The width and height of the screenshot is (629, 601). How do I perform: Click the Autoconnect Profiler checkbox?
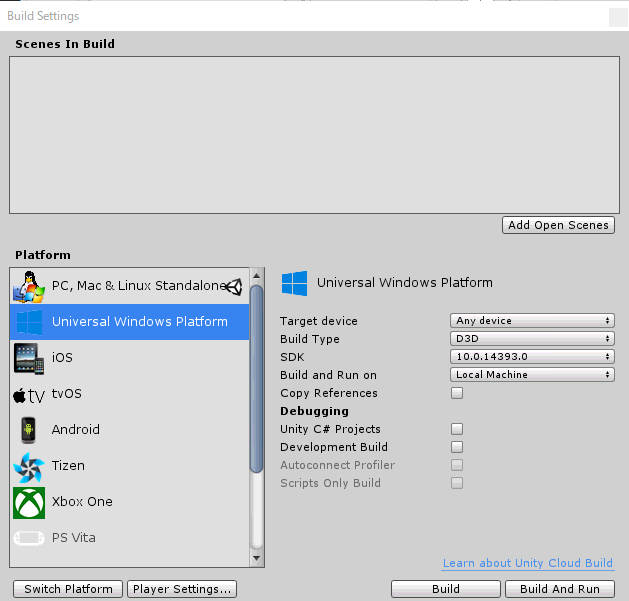click(457, 465)
